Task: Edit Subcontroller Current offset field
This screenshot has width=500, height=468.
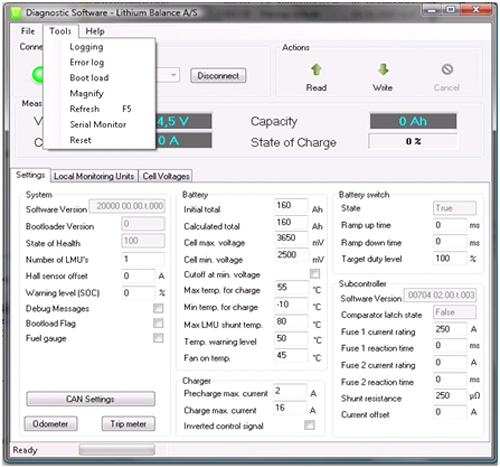Action: (x=450, y=412)
